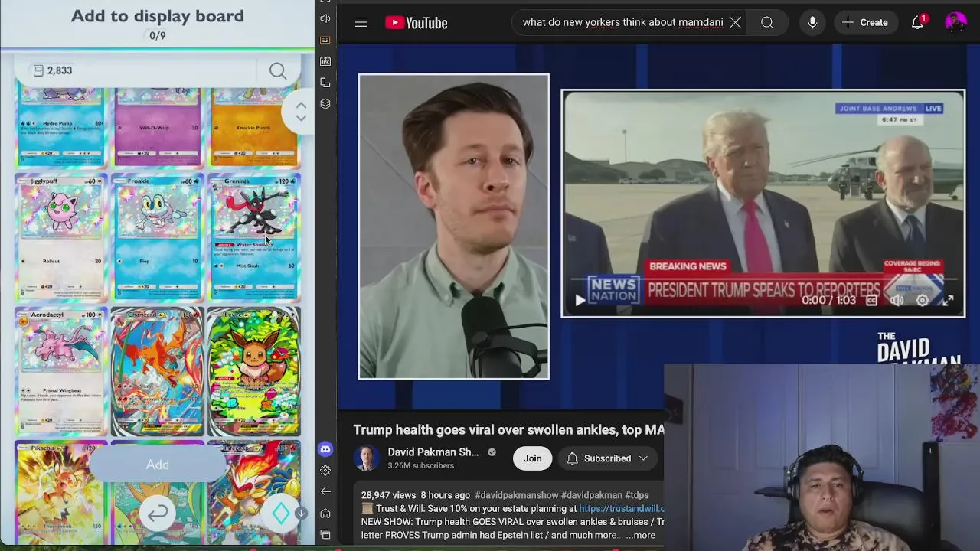Click the 3.26M subscribers text

tap(420, 466)
